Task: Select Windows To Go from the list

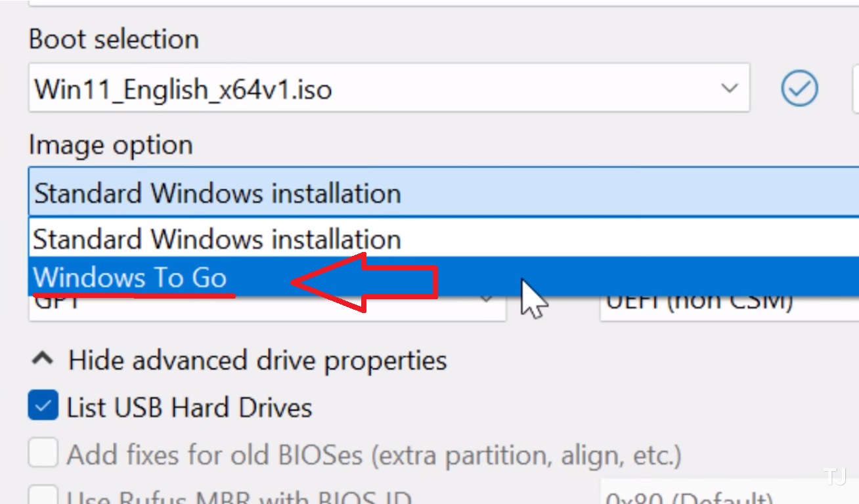Action: point(443,278)
